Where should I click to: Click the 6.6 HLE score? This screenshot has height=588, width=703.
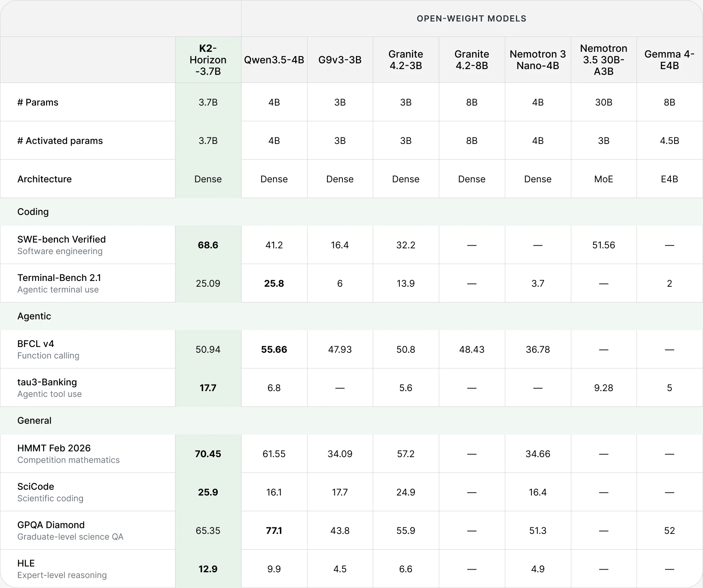coord(406,569)
